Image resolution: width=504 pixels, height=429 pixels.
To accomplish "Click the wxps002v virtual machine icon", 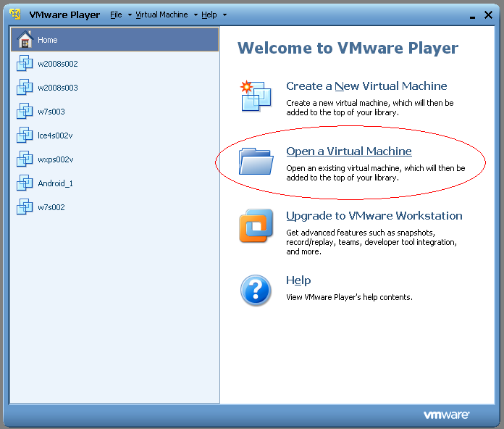I will click(25, 159).
